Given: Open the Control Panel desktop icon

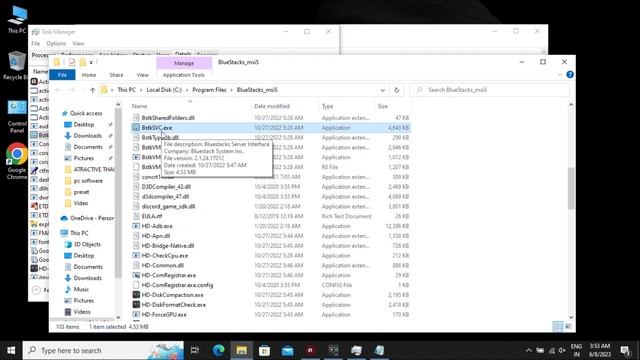Looking at the screenshot, I should [17, 117].
